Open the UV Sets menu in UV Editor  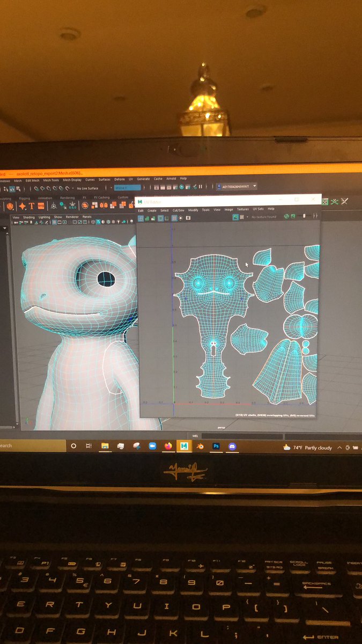[258, 209]
